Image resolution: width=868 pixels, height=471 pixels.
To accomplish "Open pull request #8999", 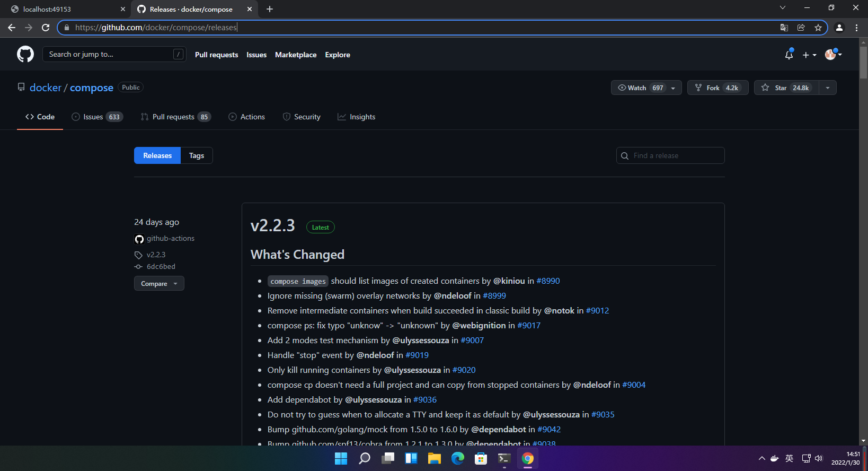I will [x=494, y=296].
